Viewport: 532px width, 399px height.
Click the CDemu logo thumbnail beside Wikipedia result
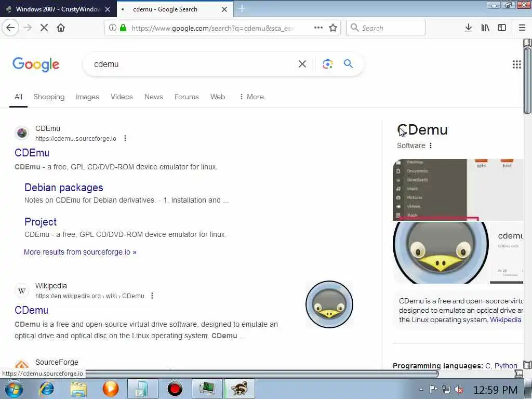329,304
